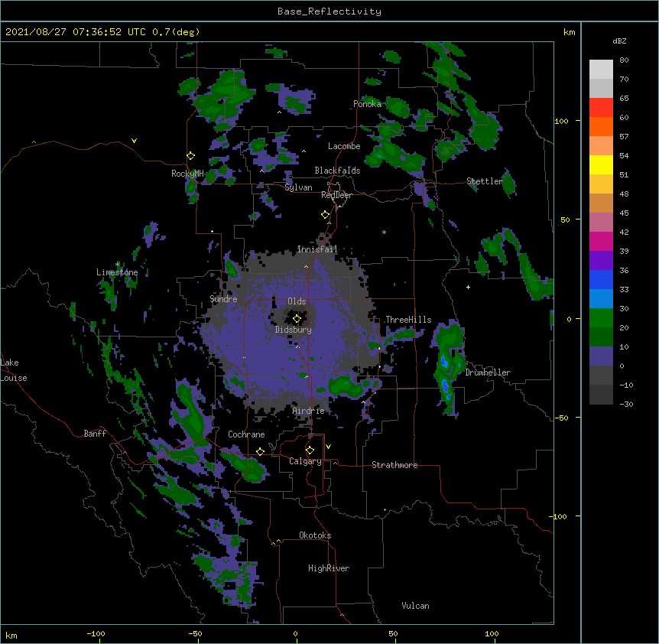This screenshot has width=659, height=644.
Task: Click the HighRiver city label
Action: tap(329, 568)
